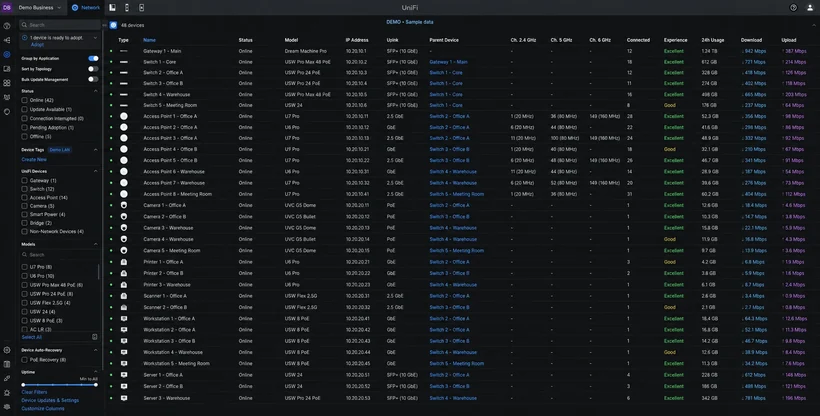Sort by the Name column header

tap(150, 40)
